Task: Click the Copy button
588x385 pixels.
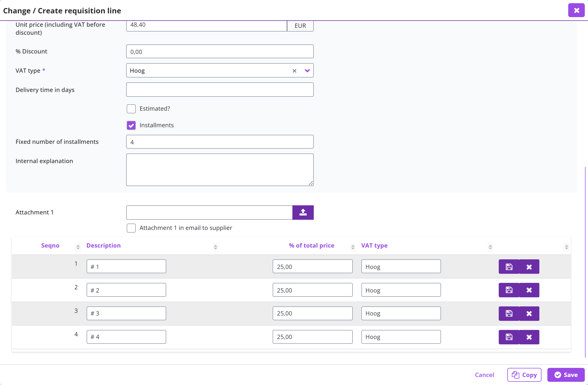Action: (x=524, y=375)
